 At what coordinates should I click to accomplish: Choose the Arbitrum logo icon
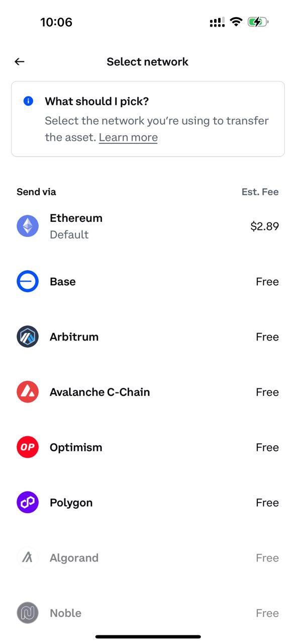pos(28,337)
